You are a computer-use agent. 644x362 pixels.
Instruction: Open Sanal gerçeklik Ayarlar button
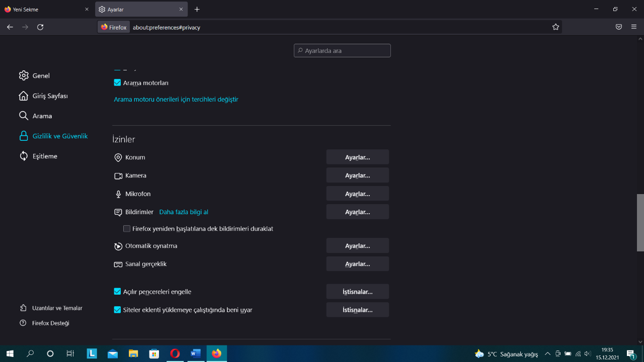click(358, 263)
